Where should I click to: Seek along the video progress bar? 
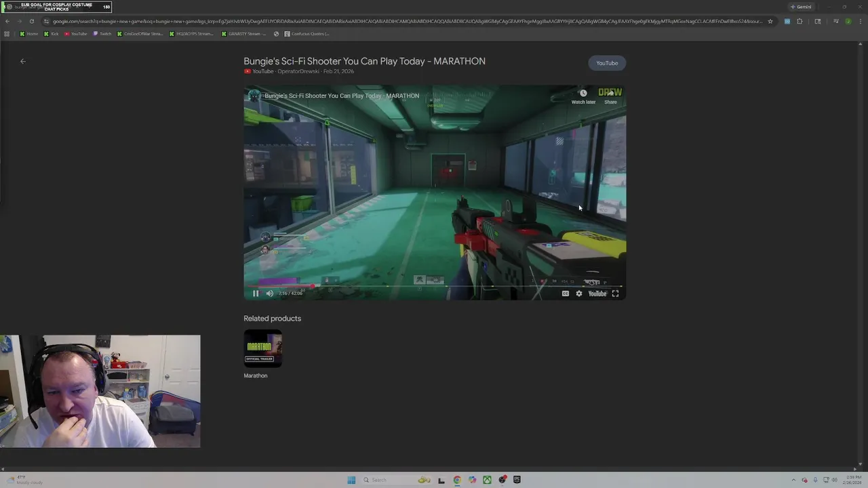(x=435, y=285)
